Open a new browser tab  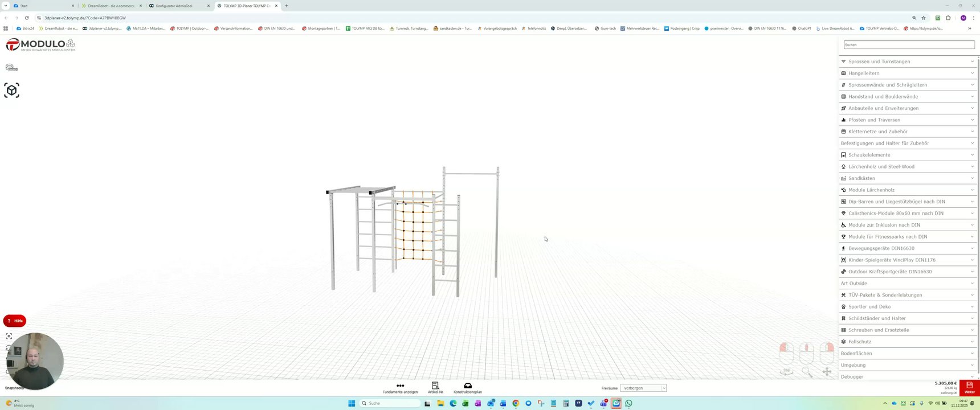(287, 6)
